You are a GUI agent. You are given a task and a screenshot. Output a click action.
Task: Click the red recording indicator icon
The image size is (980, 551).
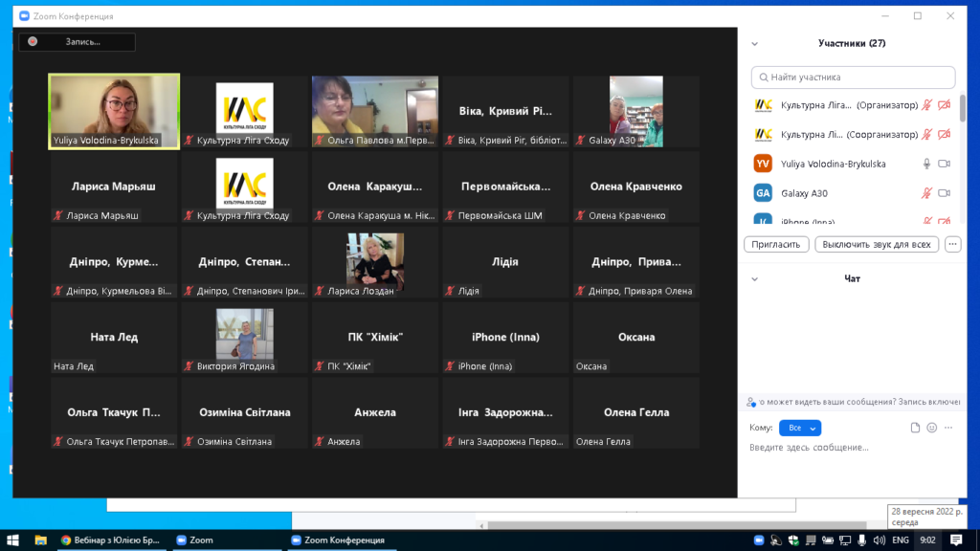[33, 42]
